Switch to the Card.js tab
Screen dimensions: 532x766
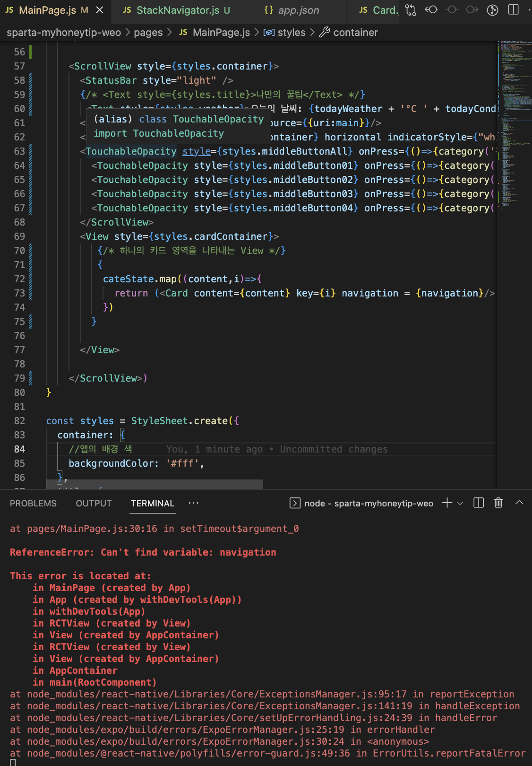pos(378,10)
